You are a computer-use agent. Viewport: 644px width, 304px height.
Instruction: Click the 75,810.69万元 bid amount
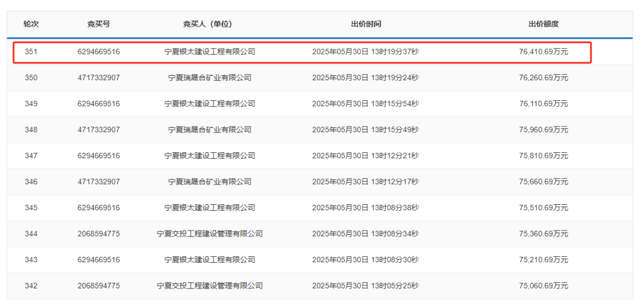[543, 156]
